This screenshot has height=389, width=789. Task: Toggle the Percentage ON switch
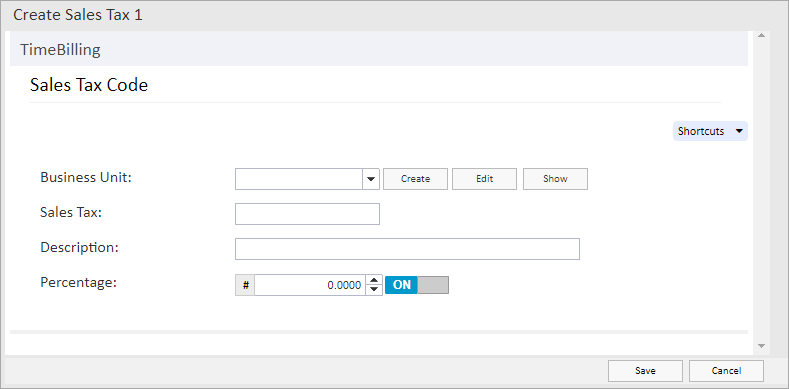pos(417,285)
